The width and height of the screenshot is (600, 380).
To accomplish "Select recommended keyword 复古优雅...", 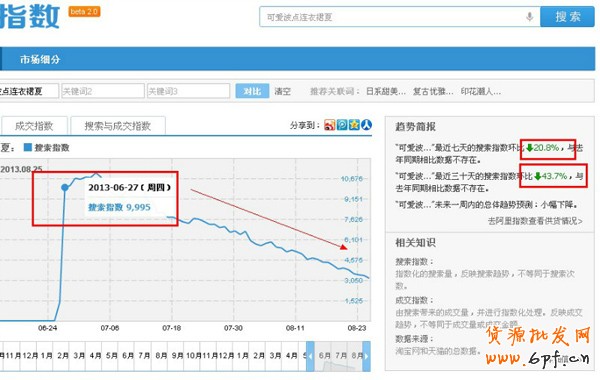I will [433, 91].
